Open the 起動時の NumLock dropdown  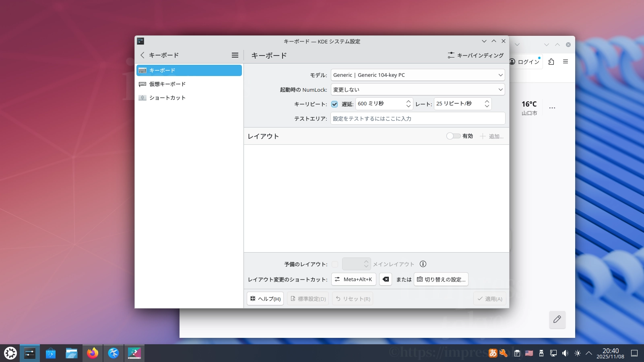pos(418,89)
